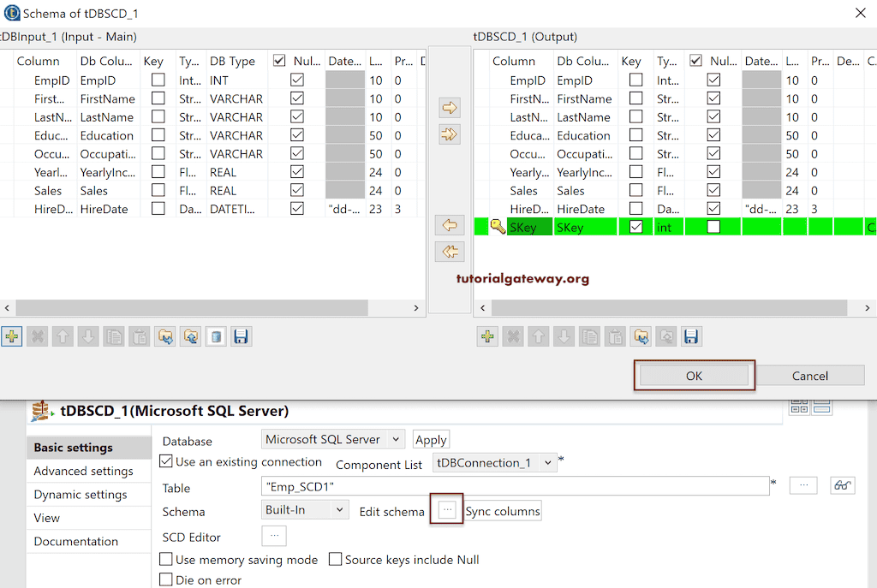
Task: Save the output schema to file
Action: pyautogui.click(x=691, y=337)
